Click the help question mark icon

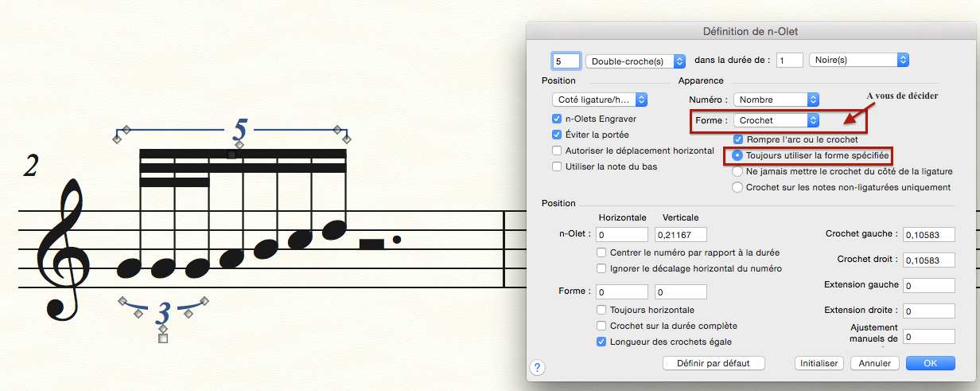(x=538, y=367)
